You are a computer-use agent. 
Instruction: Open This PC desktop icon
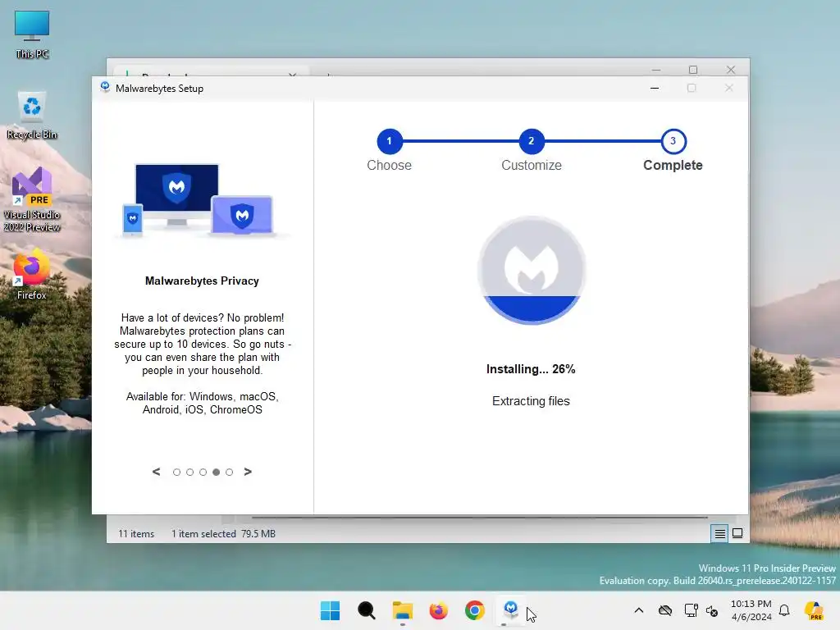click(x=32, y=34)
